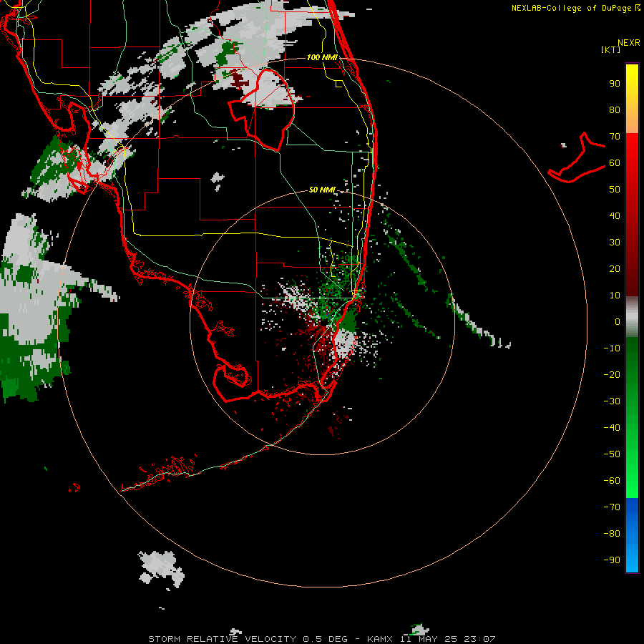Click the 60 value on velocity scale
This screenshot has width=644, height=644.
coord(615,162)
